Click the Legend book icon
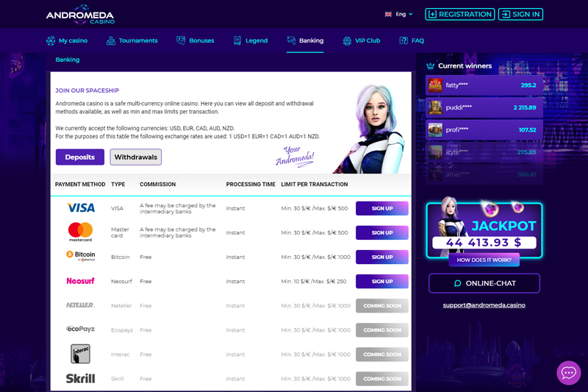Screen dimensions: 588x392 point(237,40)
